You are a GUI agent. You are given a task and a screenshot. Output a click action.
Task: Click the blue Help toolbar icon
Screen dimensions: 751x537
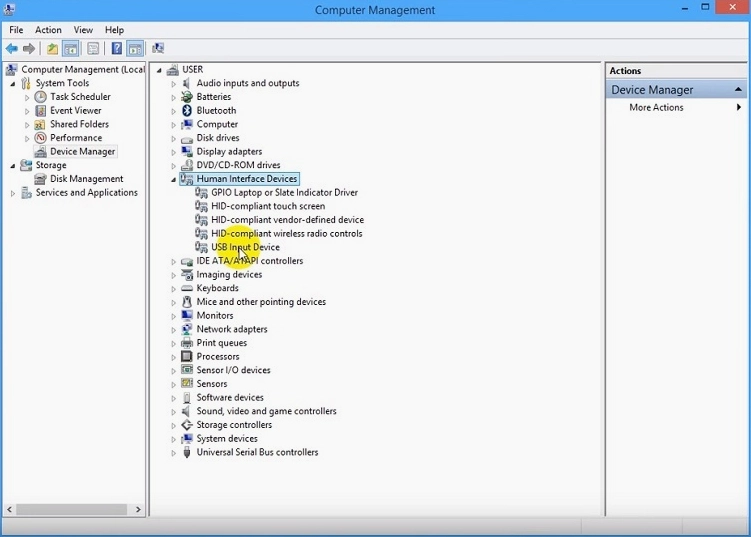click(116, 48)
